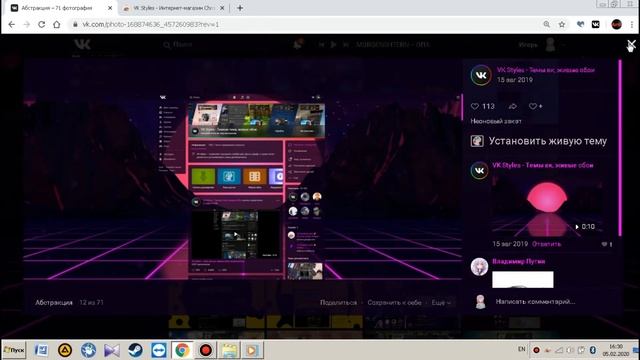The image size is (640, 360).
Task: Switch to the Абстракция – 71 фотография tab
Action: (57, 8)
